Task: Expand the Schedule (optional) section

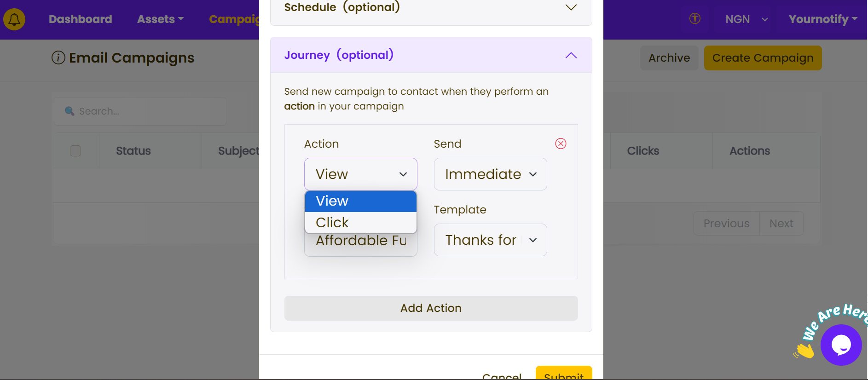Action: [x=431, y=8]
